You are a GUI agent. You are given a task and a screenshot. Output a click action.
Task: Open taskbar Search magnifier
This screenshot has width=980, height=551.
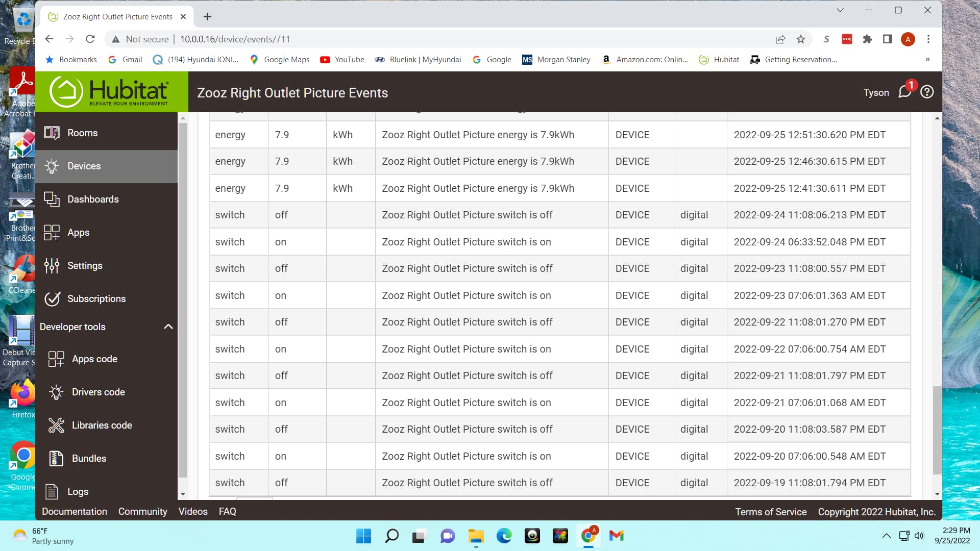(x=392, y=536)
